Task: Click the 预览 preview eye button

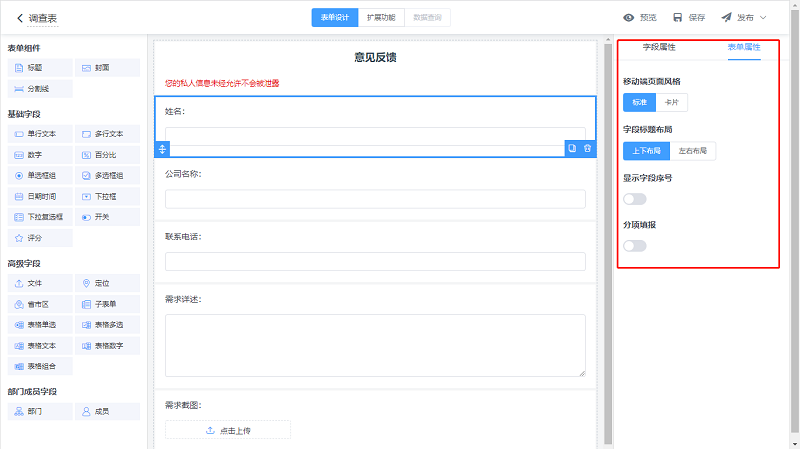Action: (x=640, y=18)
